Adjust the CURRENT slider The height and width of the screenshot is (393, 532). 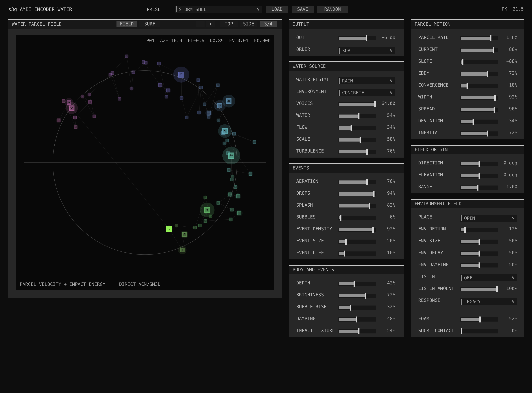point(479,50)
